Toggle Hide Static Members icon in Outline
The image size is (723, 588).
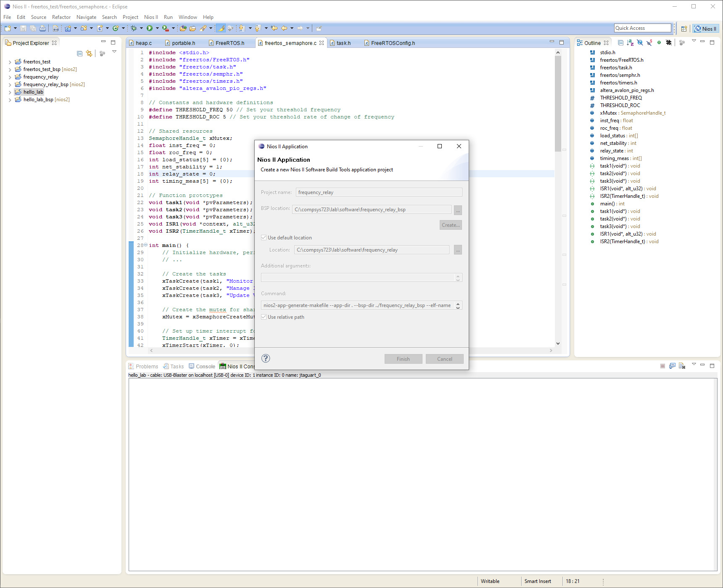point(649,42)
